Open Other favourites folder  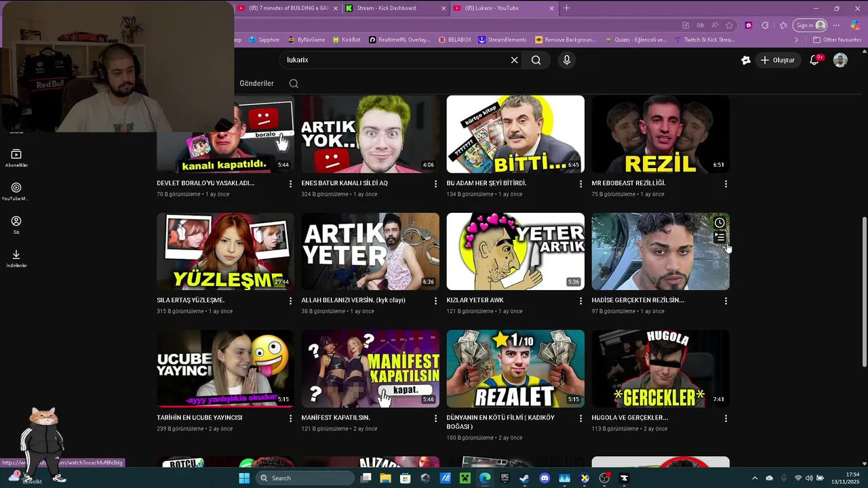coord(837,39)
